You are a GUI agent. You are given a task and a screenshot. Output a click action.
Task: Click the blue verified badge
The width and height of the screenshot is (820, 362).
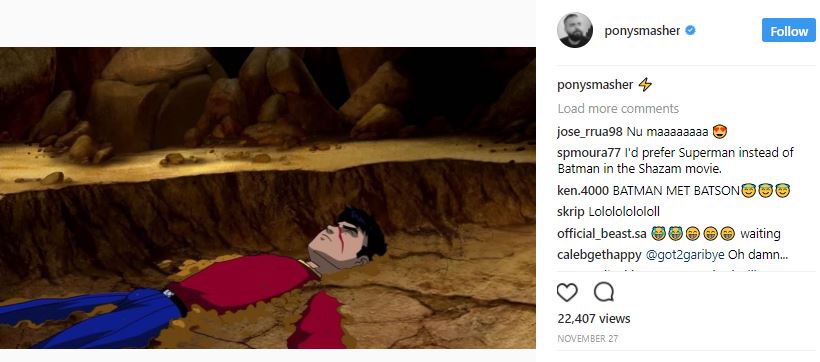690,31
